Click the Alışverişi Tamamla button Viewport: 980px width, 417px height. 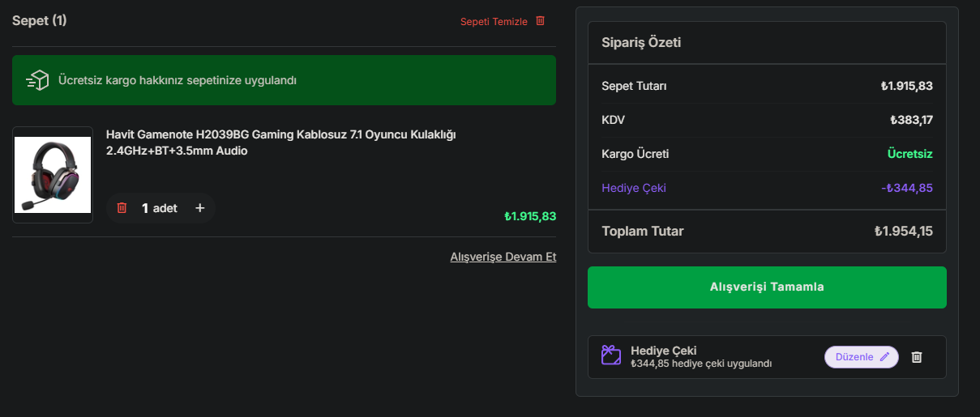(767, 287)
